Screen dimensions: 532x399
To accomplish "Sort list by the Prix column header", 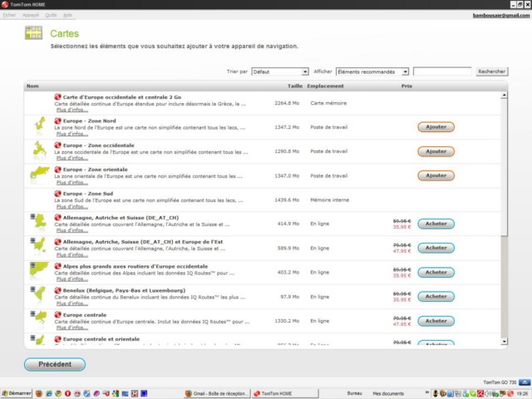I will (x=406, y=86).
